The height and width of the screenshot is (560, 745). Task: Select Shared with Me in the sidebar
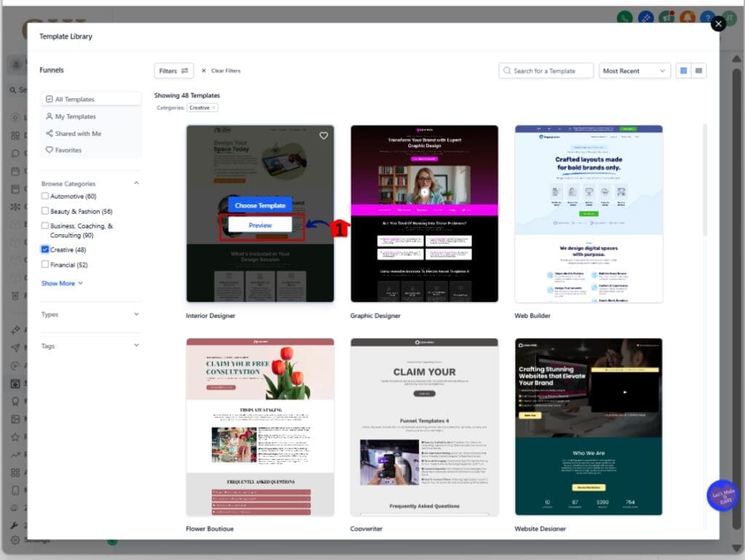point(78,133)
